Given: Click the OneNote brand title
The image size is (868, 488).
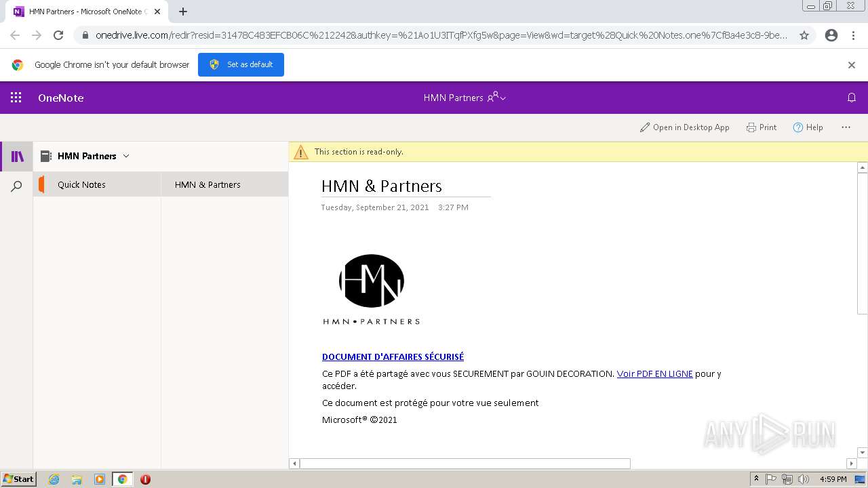Looking at the screenshot, I should [61, 98].
